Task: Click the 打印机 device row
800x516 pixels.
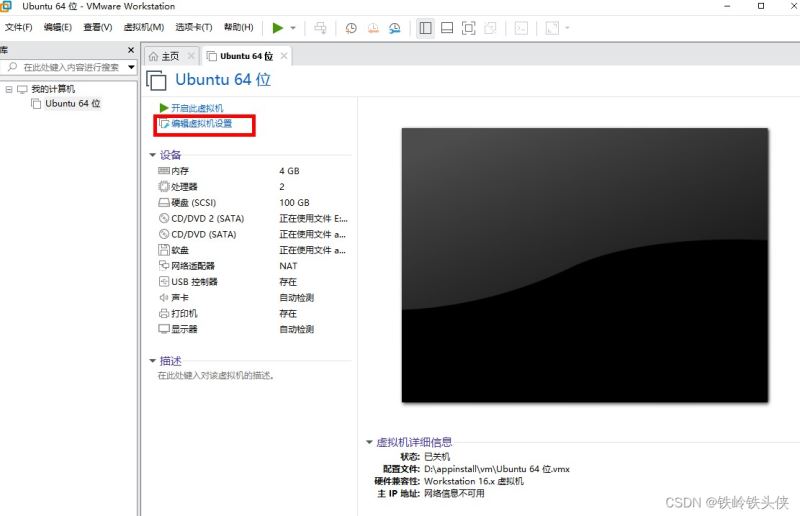Action: point(253,313)
